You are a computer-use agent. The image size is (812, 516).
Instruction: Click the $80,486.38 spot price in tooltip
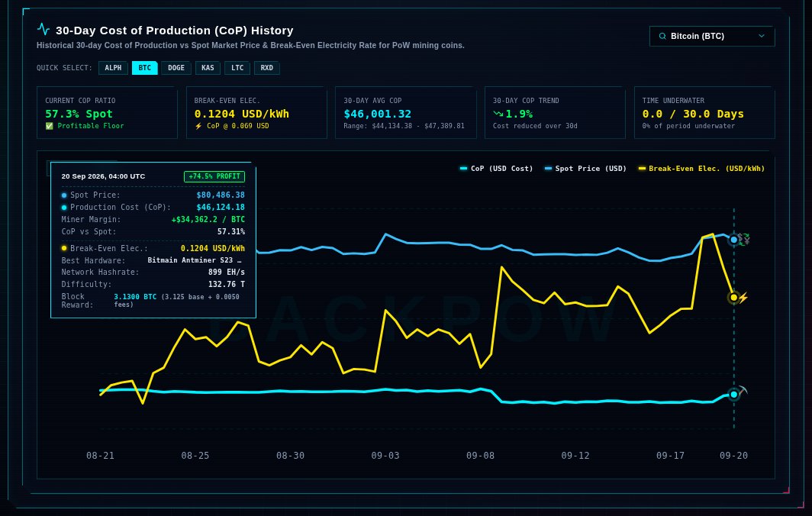221,195
